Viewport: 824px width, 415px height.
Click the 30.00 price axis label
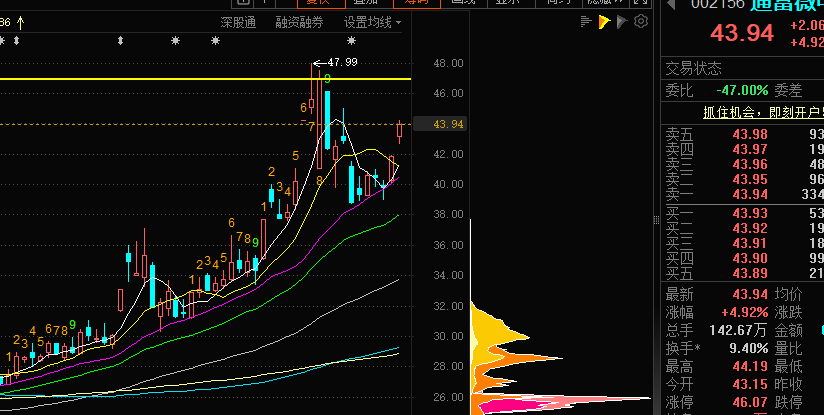point(448,336)
